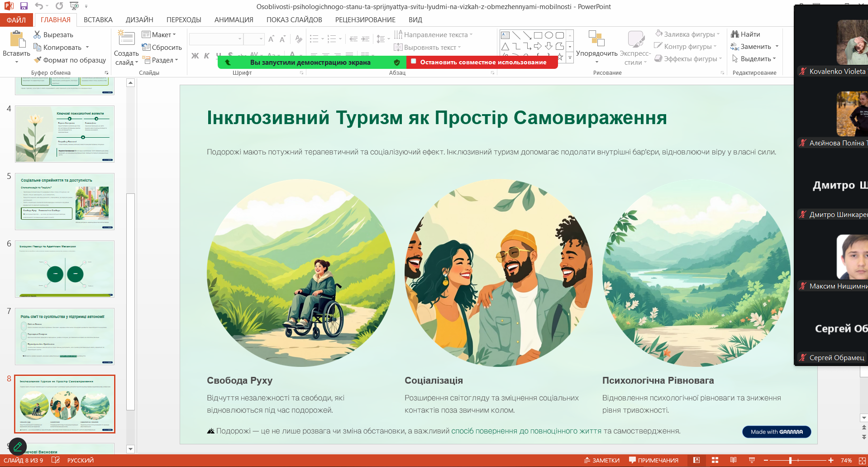The image size is (868, 467).
Task: Open the ДИЗАЙН ribbon tab
Action: click(x=139, y=20)
